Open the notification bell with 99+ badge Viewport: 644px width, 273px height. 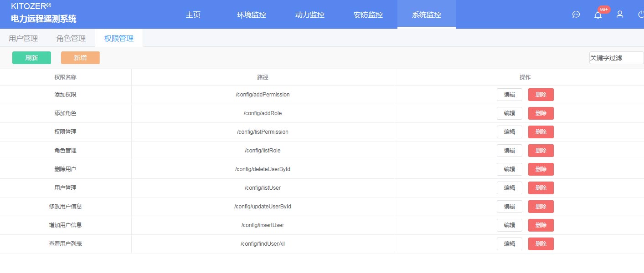598,15
